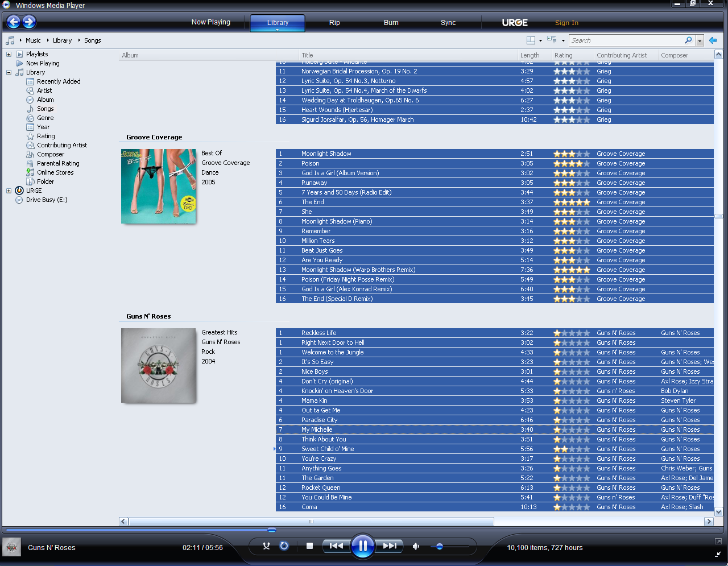Select Parental Rating in the tree
Screen dimensions: 728x566
pos(58,163)
